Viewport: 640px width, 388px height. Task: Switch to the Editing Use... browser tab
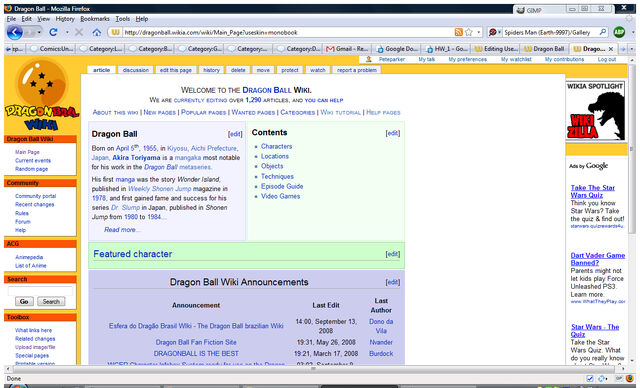coord(496,49)
